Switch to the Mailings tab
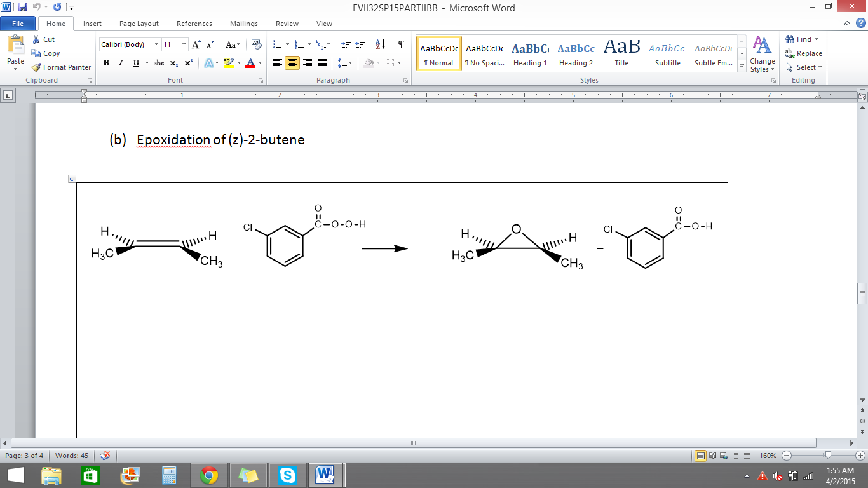Viewport: 868px width, 488px height. [243, 24]
